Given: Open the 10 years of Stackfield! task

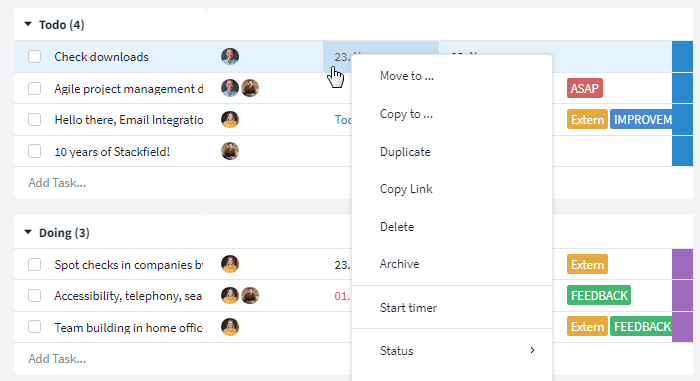Looking at the screenshot, I should coord(112,152).
